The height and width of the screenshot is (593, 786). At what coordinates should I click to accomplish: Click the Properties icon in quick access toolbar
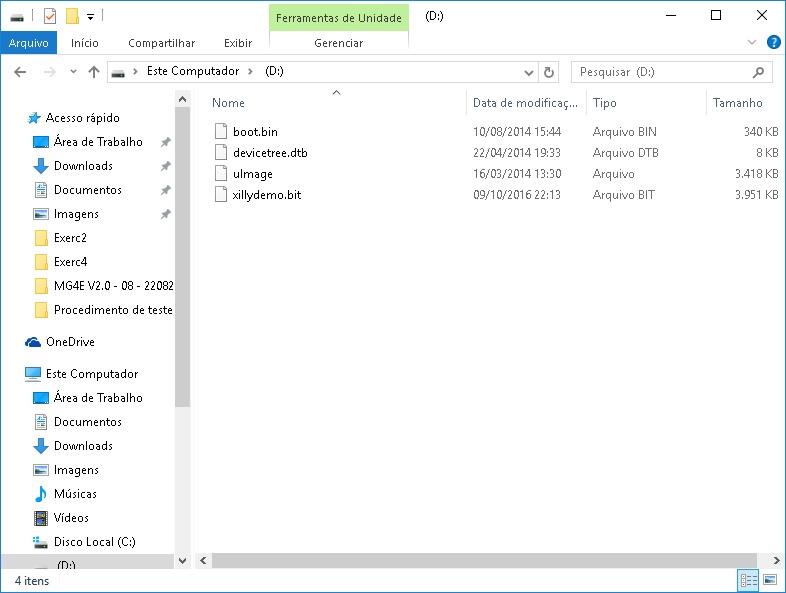50,16
